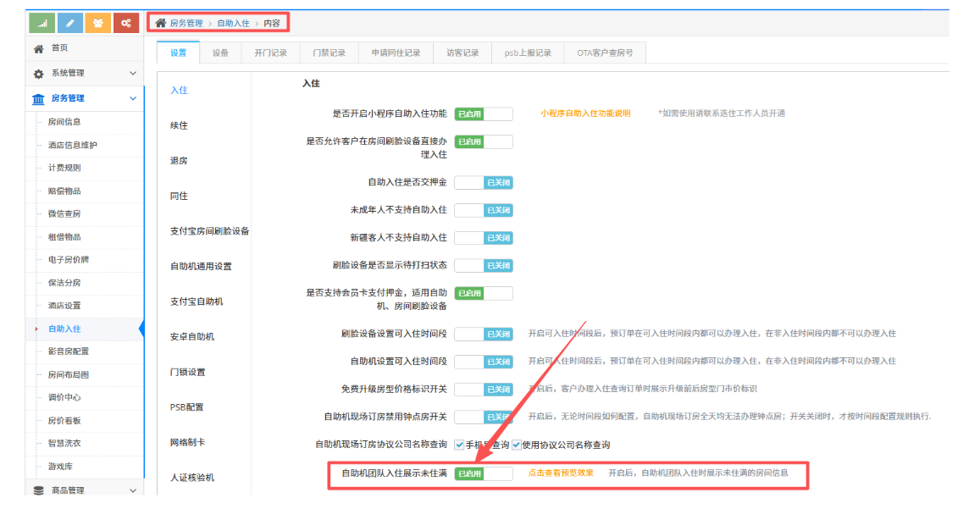Open 自助入住 in sidebar
The width and height of the screenshot is (980, 509).
(x=64, y=329)
